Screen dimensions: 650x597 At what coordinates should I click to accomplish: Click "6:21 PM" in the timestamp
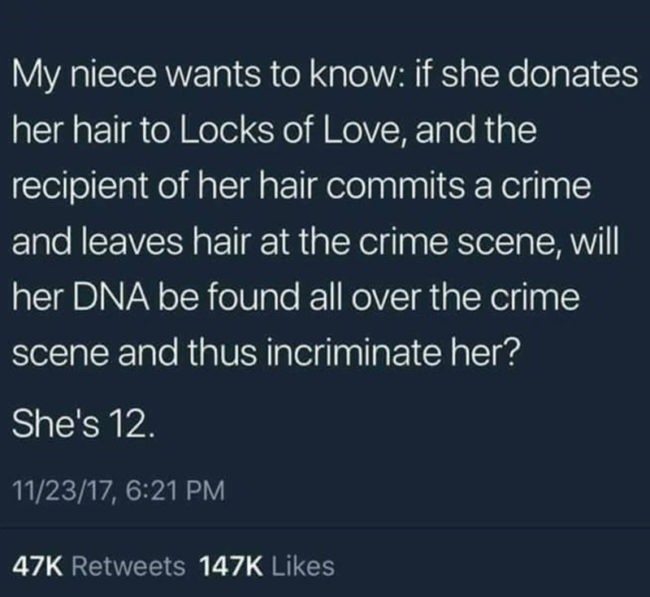[x=175, y=491]
